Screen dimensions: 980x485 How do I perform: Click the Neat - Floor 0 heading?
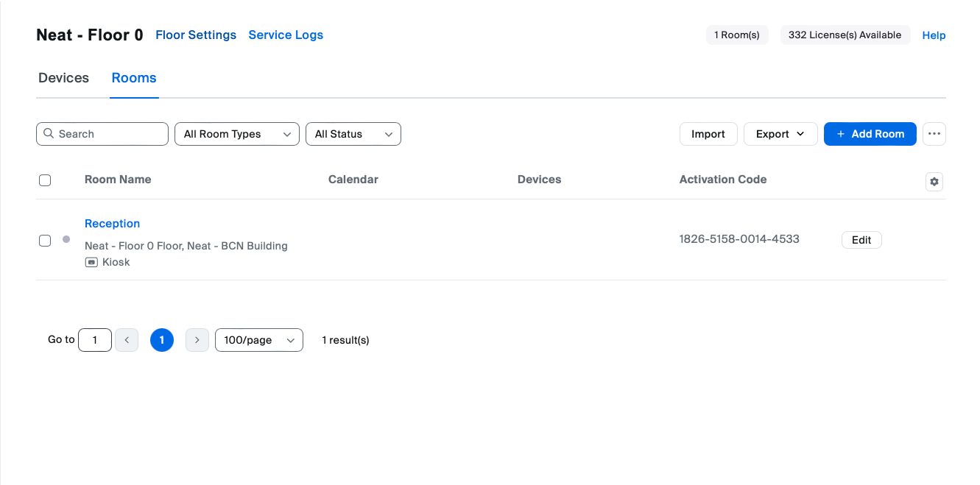tap(90, 35)
